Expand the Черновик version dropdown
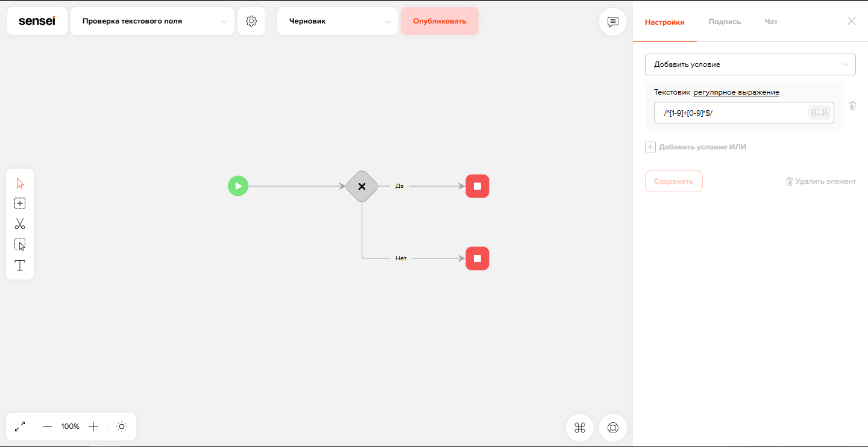Image resolution: width=868 pixels, height=447 pixels. click(338, 21)
